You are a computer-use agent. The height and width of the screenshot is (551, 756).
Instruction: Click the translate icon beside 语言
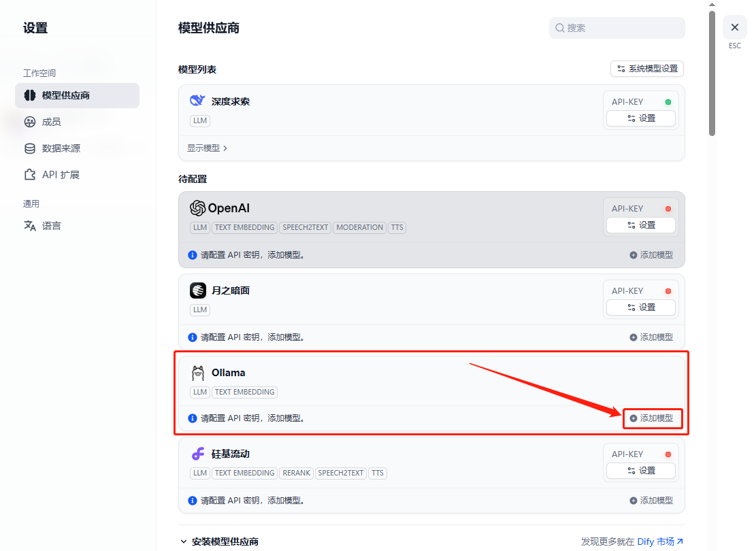click(x=30, y=226)
